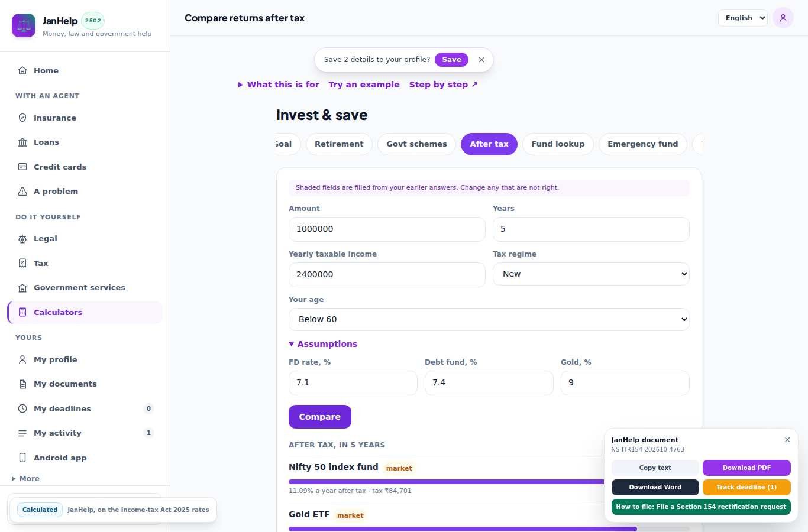Viewport: 808px width, 532px height.
Task: Open the Your age dropdown
Action: 489,319
